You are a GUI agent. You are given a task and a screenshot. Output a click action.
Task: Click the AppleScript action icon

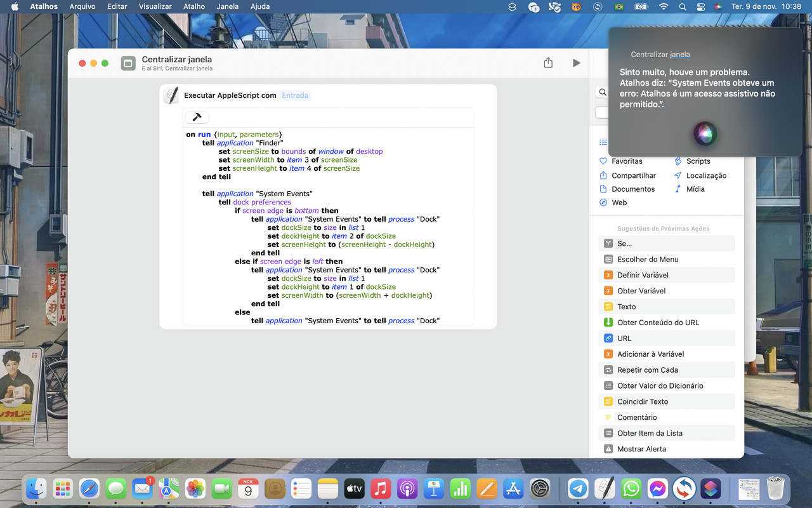pos(171,95)
